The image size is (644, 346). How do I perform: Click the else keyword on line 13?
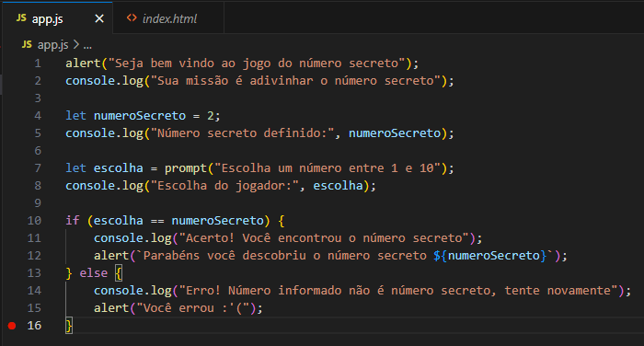93,273
